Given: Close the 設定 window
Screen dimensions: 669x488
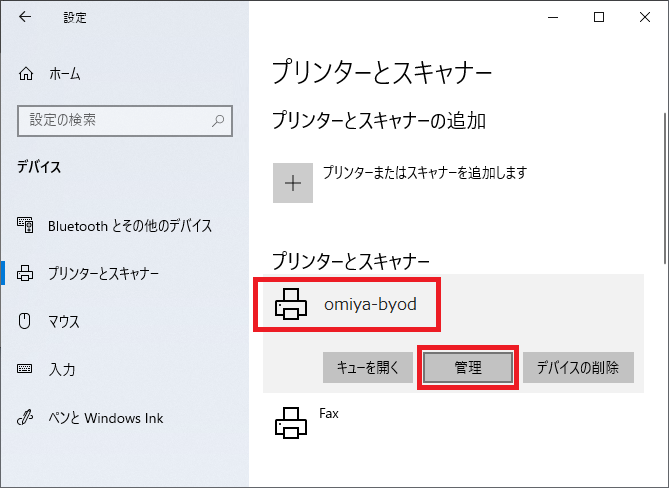Looking at the screenshot, I should 643,17.
